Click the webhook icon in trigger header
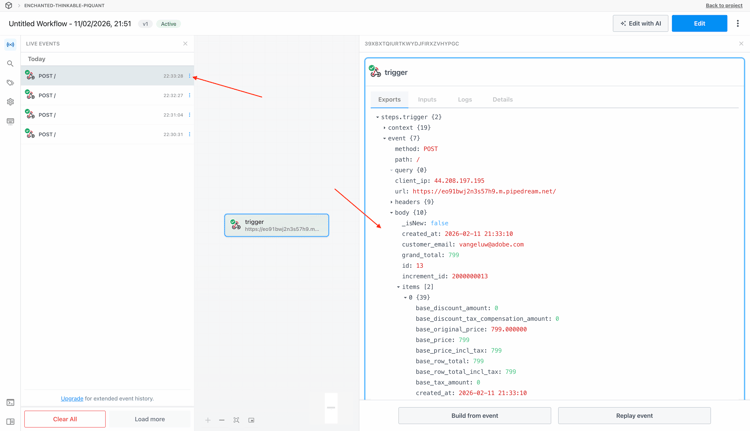This screenshot has width=750, height=431. pyautogui.click(x=375, y=72)
